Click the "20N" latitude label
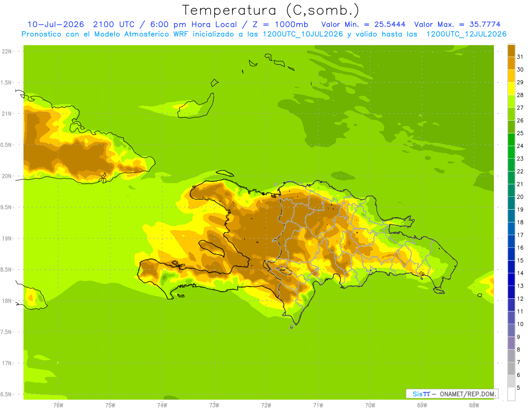 7,176
